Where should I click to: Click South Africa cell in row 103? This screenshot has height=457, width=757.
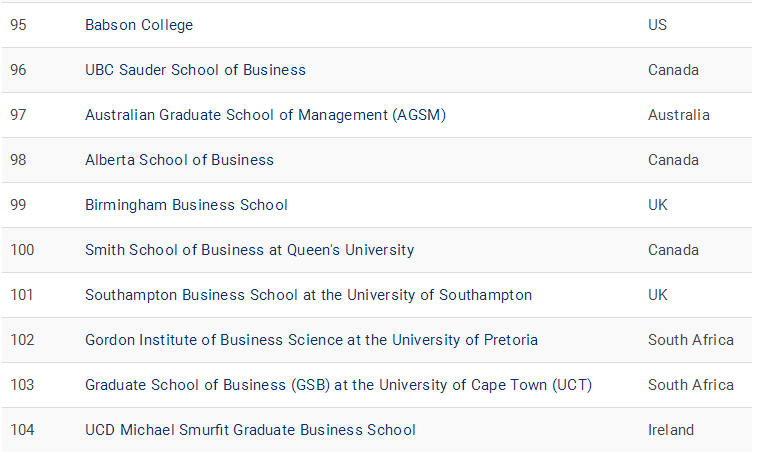690,385
